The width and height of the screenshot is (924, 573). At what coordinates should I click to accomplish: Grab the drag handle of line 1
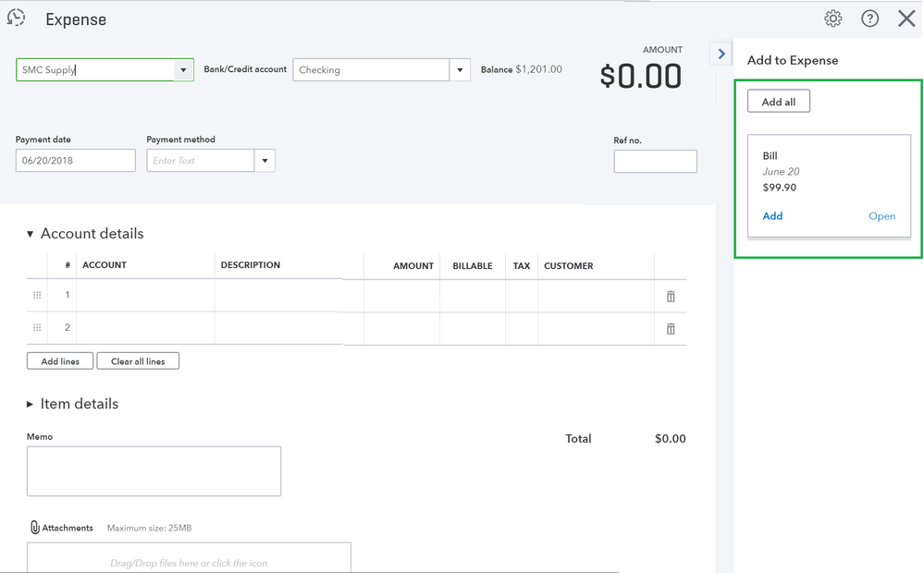(x=37, y=295)
